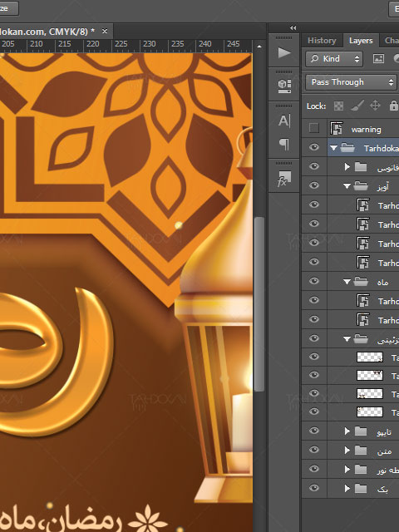Click the آویز group folder icon
The width and height of the screenshot is (399, 532).
361,185
